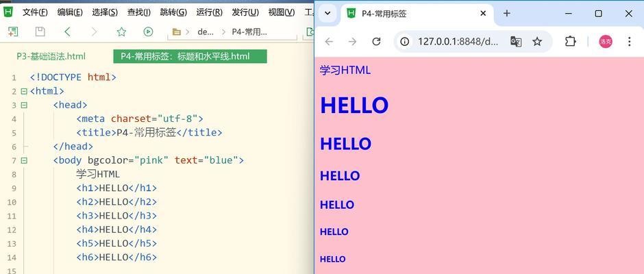Screen dimensions: 644x274
Task: Click line number 14 in the editor gutter
Action: tap(12, 257)
